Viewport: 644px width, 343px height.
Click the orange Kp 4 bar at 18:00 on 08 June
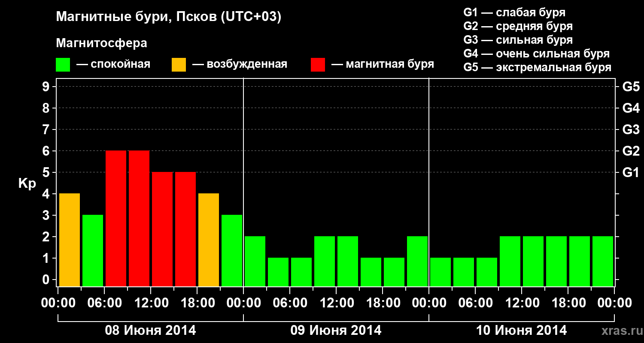coord(209,240)
